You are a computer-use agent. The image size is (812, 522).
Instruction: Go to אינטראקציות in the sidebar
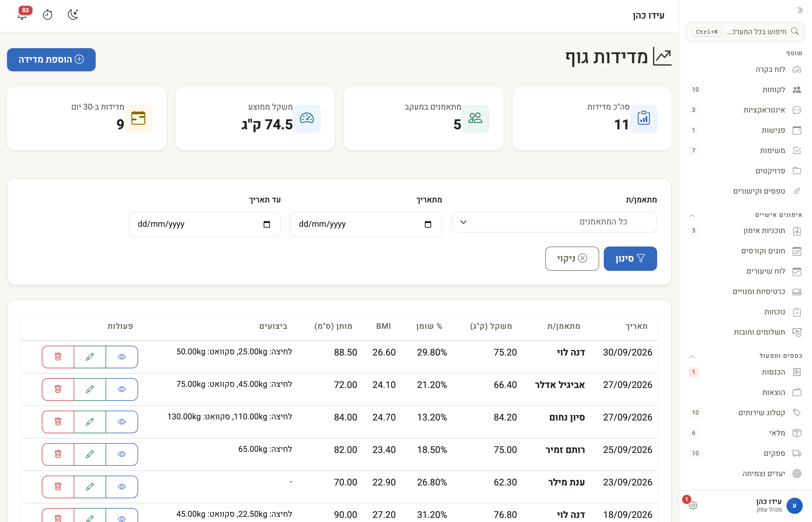point(745,110)
